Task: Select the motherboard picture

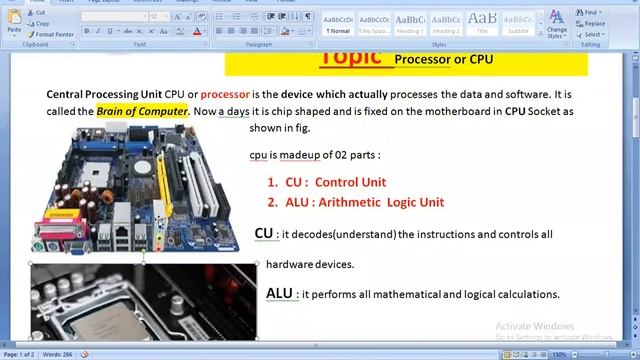Action: click(x=135, y=188)
